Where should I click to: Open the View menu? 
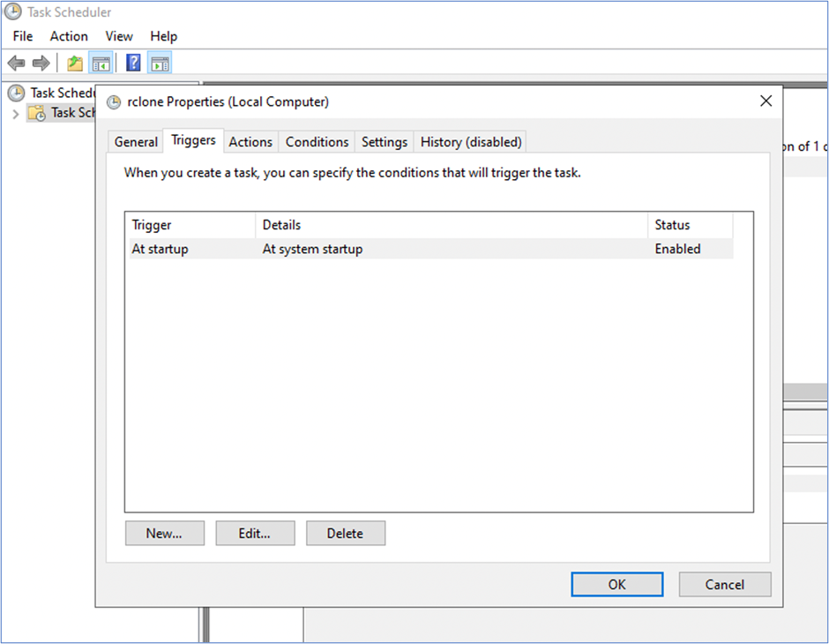tap(119, 36)
